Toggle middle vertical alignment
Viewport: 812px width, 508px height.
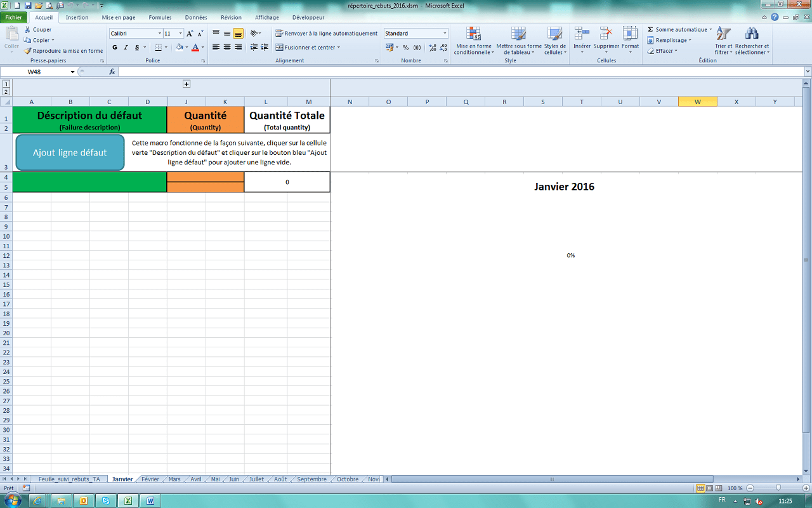click(x=227, y=34)
